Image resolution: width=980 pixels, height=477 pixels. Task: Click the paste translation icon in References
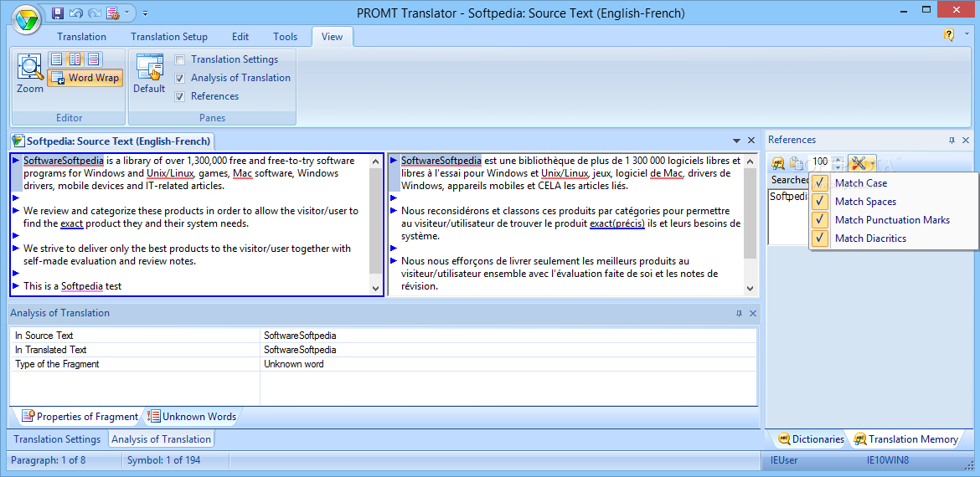tap(797, 163)
